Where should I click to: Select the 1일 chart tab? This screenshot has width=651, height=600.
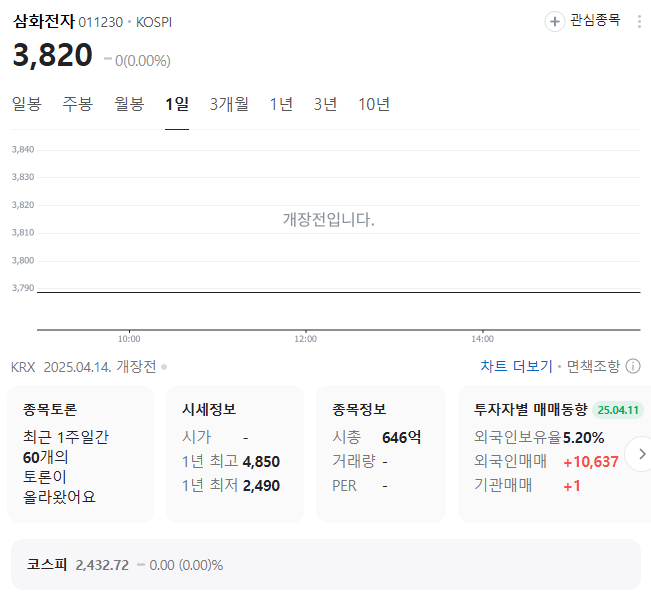(x=177, y=104)
